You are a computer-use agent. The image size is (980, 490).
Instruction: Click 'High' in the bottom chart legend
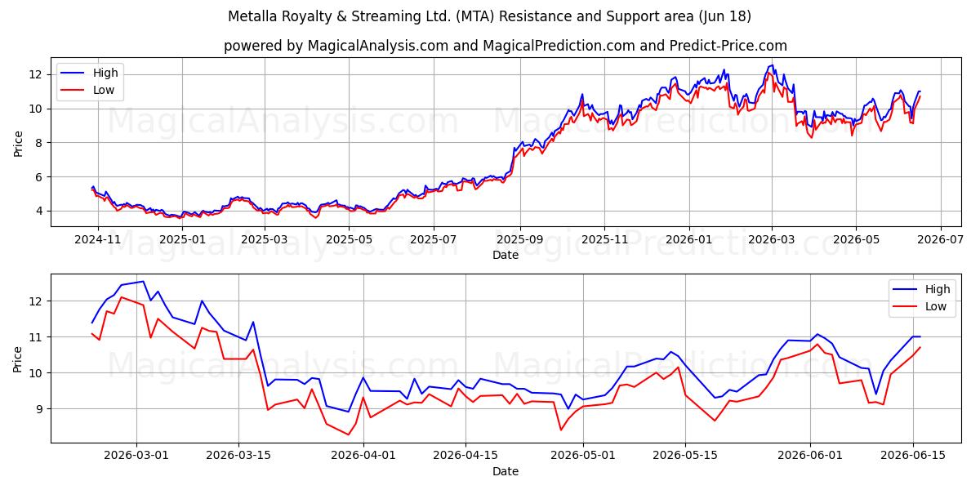pyautogui.click(x=938, y=289)
